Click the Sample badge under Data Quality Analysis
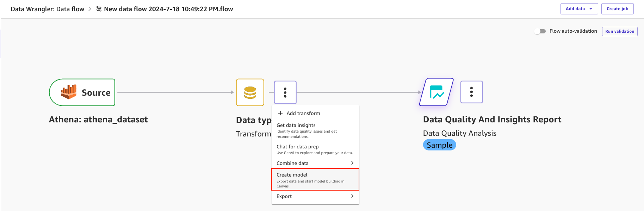This screenshot has height=211, width=644. pyautogui.click(x=440, y=145)
